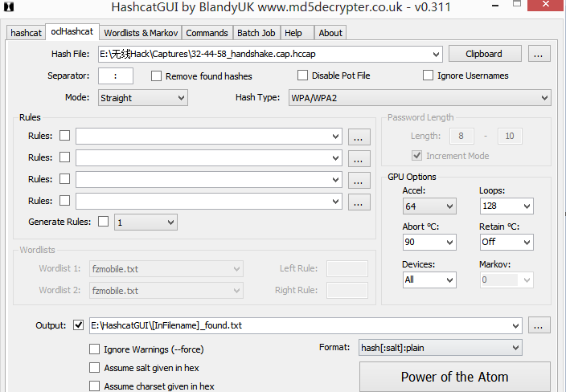The height and width of the screenshot is (392, 566).
Task: Open the Mode dropdown showing Straight
Action: 143,98
